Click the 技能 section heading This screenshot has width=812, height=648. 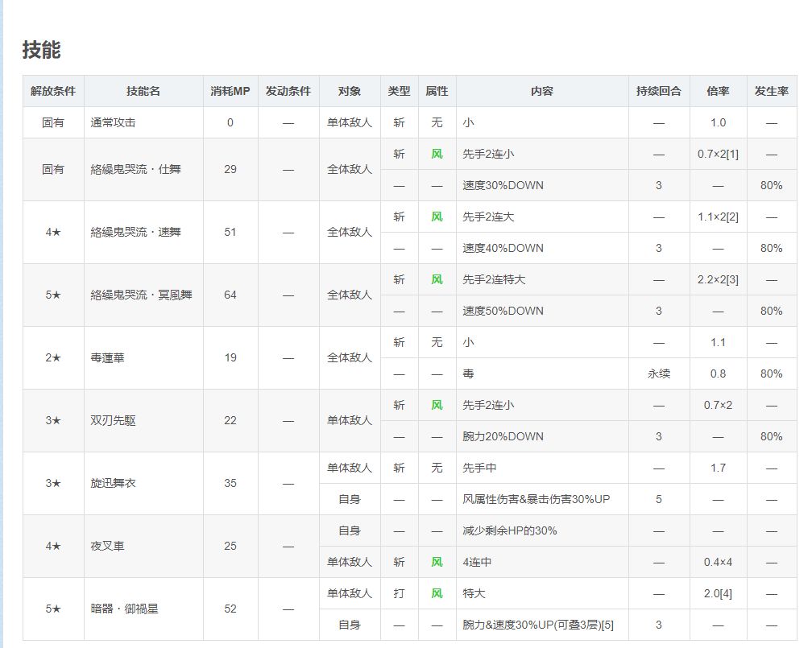click(x=41, y=50)
